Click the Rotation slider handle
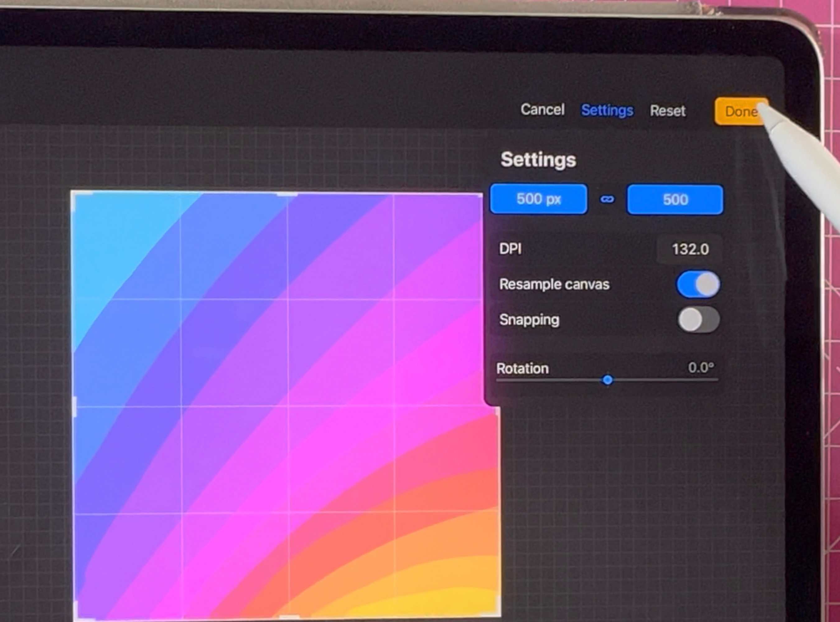 tap(607, 380)
